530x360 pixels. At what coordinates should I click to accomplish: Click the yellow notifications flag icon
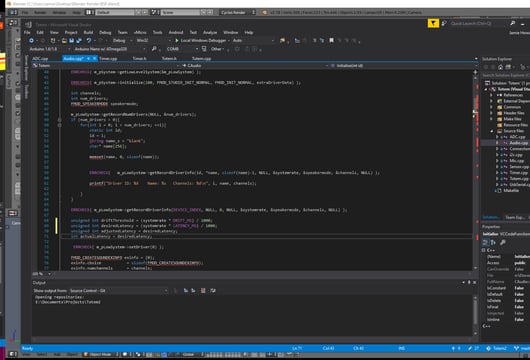(x=433, y=23)
